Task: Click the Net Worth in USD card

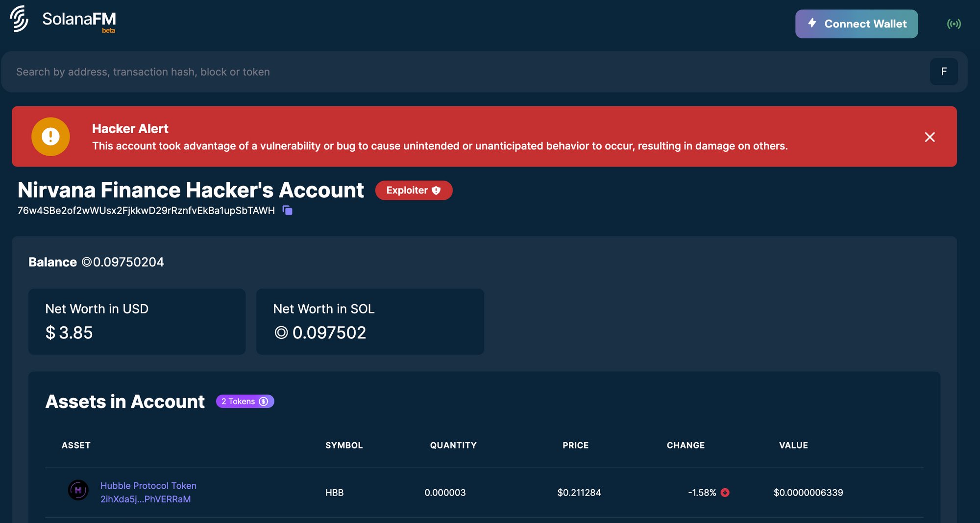Action: tap(137, 321)
